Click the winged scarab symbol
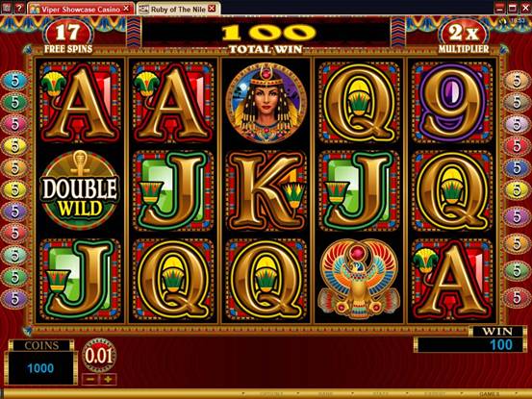Image resolution: width=532 pixels, height=399 pixels. [360, 279]
